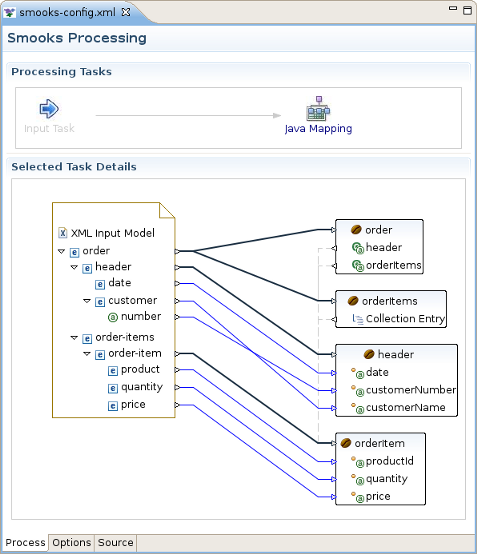This screenshot has width=477, height=554.
Task: Click the quantity property icon in orderItem bean
Action: (x=358, y=479)
